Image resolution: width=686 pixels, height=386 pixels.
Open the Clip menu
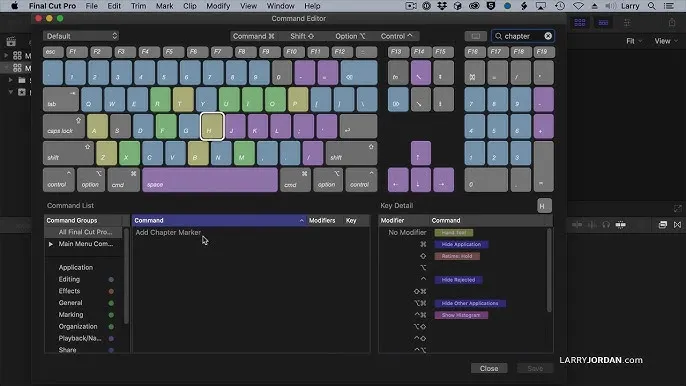coord(190,6)
